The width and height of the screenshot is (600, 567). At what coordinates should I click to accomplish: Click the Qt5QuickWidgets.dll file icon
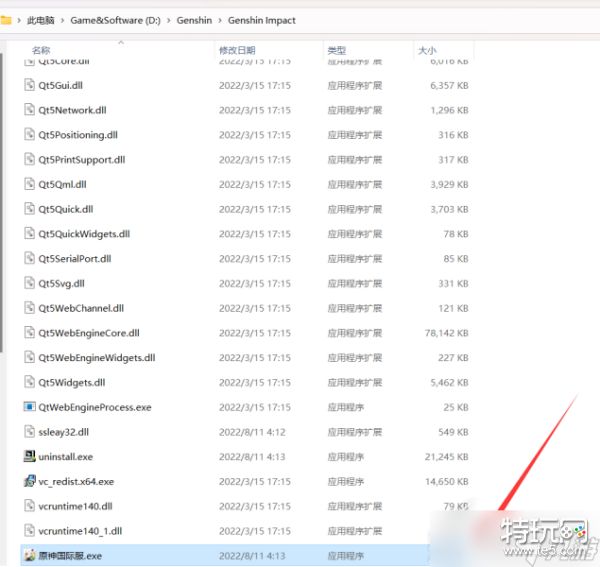coord(29,233)
